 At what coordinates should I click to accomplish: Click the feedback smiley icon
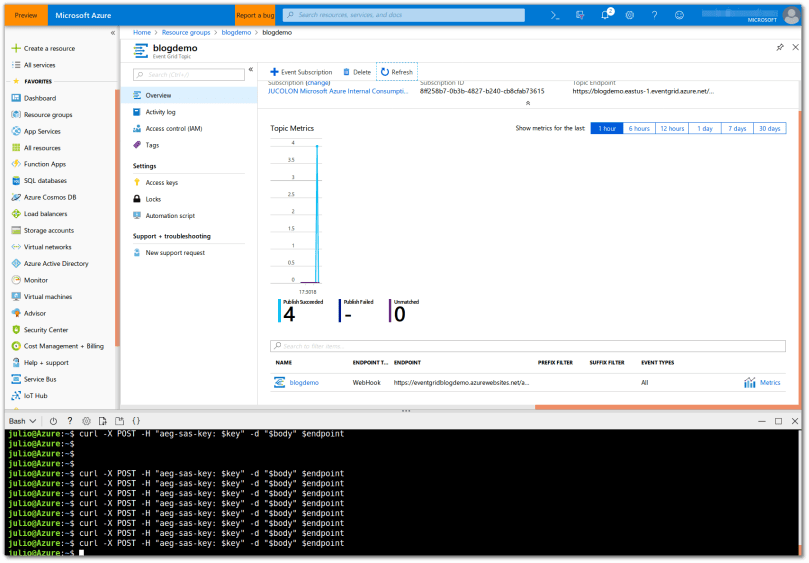pos(680,15)
